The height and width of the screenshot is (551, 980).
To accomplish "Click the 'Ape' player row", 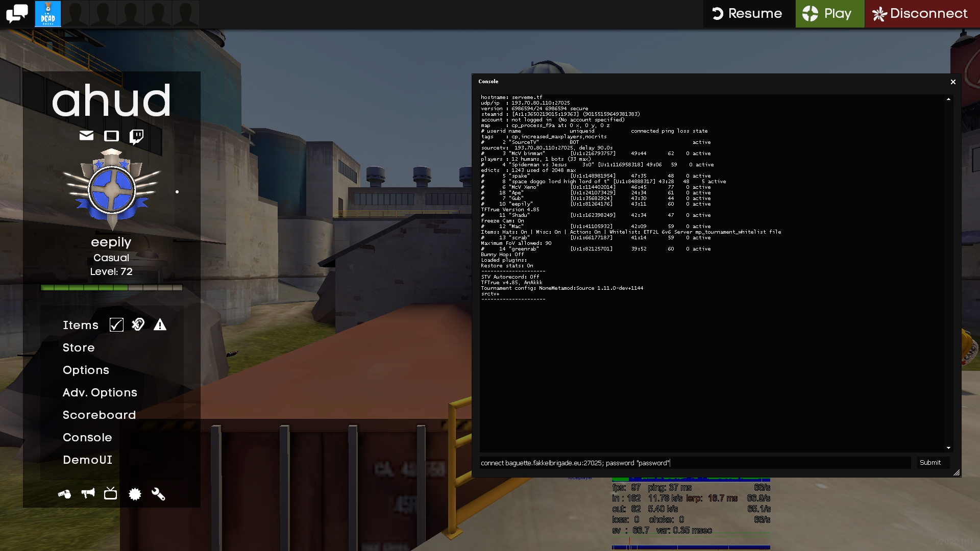I will [596, 193].
